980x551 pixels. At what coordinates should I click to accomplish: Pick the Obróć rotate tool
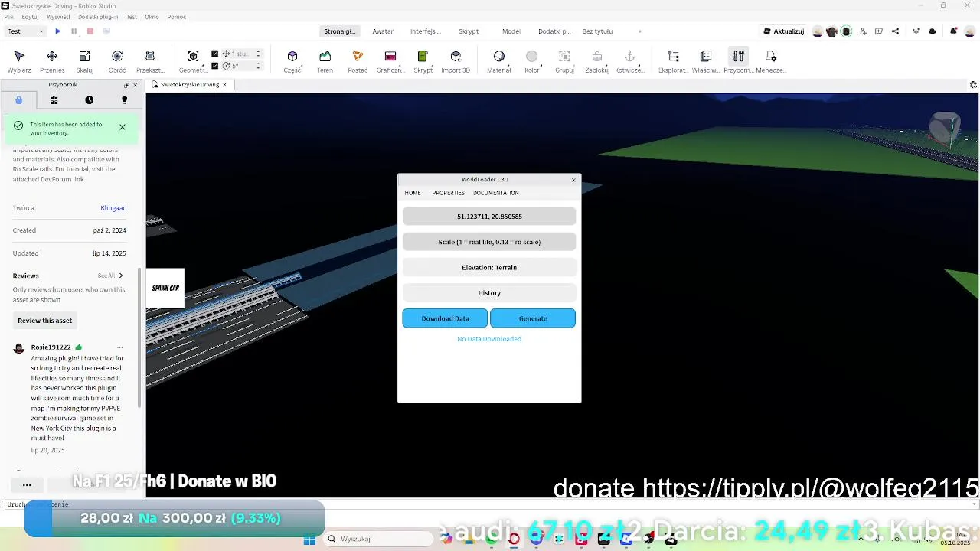coord(117,61)
